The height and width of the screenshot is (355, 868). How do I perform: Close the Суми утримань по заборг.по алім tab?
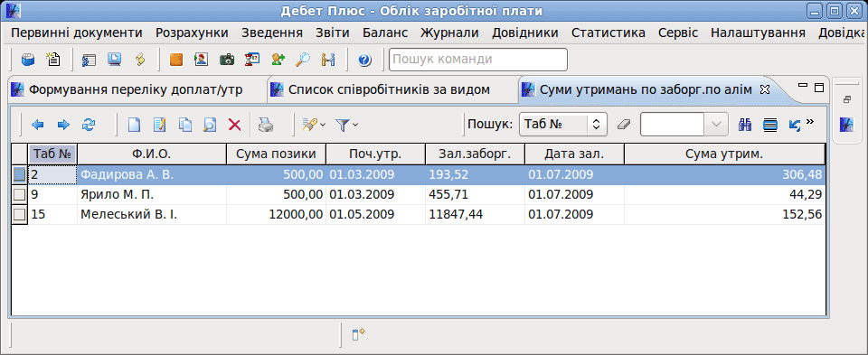click(x=765, y=89)
